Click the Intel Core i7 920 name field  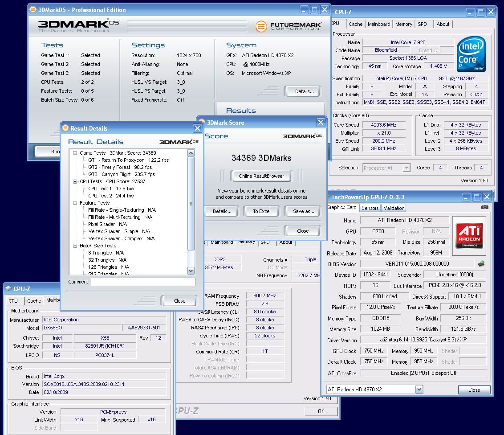[x=408, y=42]
